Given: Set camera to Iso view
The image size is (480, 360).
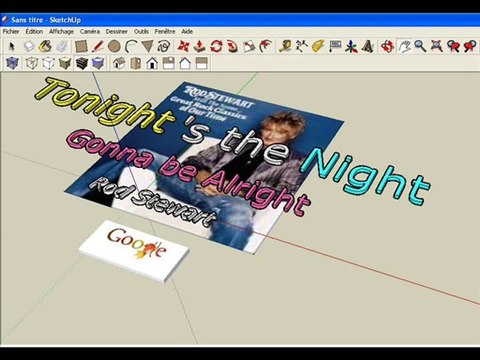Looking at the screenshot, I should [x=119, y=63].
